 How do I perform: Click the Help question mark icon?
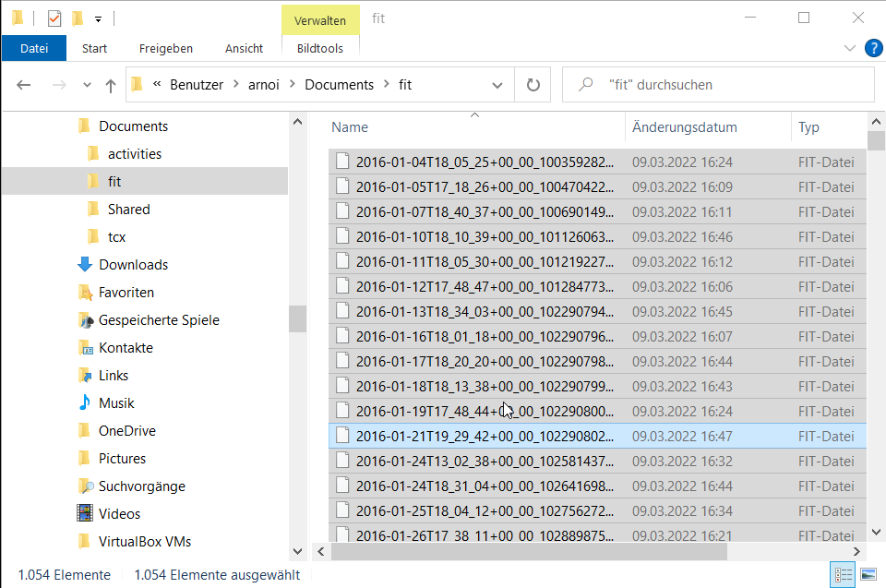point(873,48)
